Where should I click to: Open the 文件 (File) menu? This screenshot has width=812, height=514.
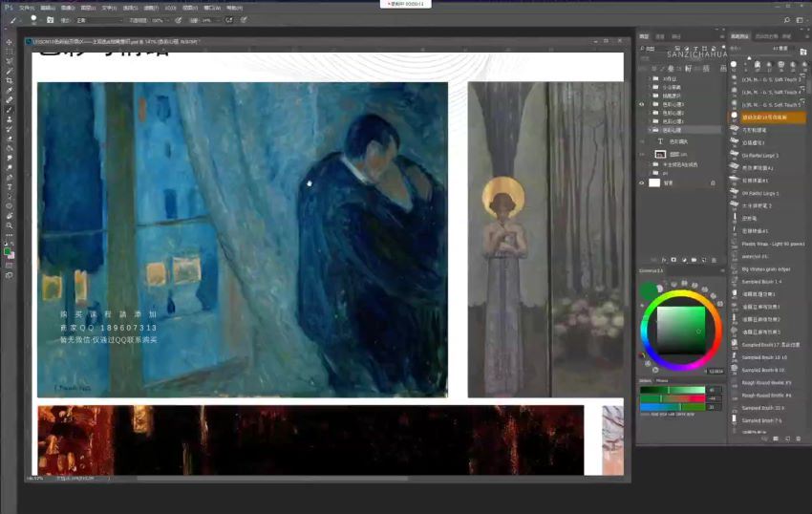(27, 8)
